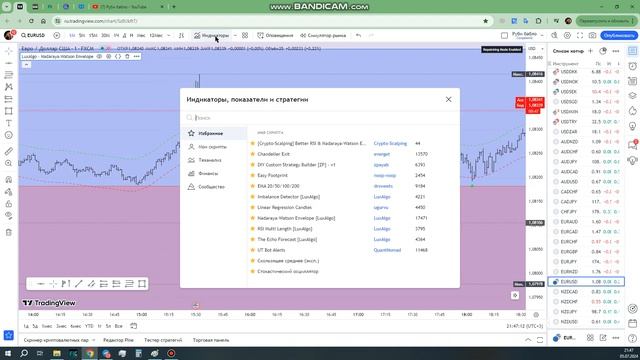Viewport: 640px width, 360px height.
Task: Toggle star for The Echo Forecast [LuxAlgo]
Action: point(253,239)
